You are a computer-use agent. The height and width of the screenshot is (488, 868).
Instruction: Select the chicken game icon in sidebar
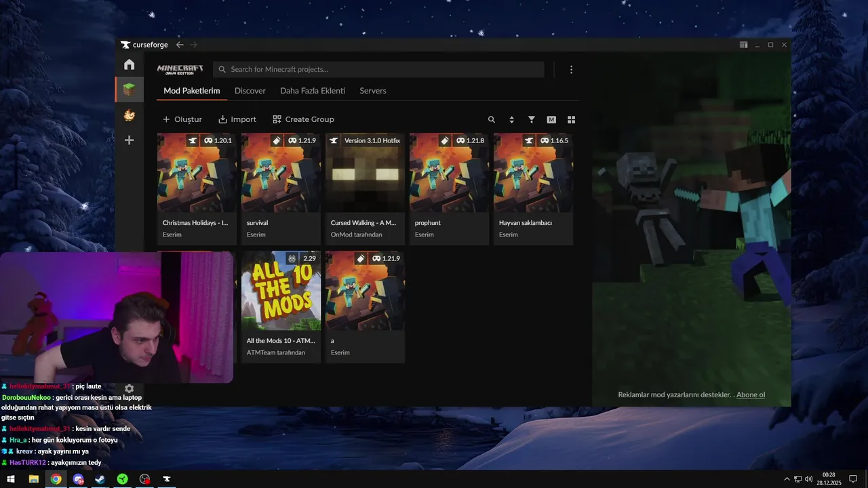(x=129, y=115)
